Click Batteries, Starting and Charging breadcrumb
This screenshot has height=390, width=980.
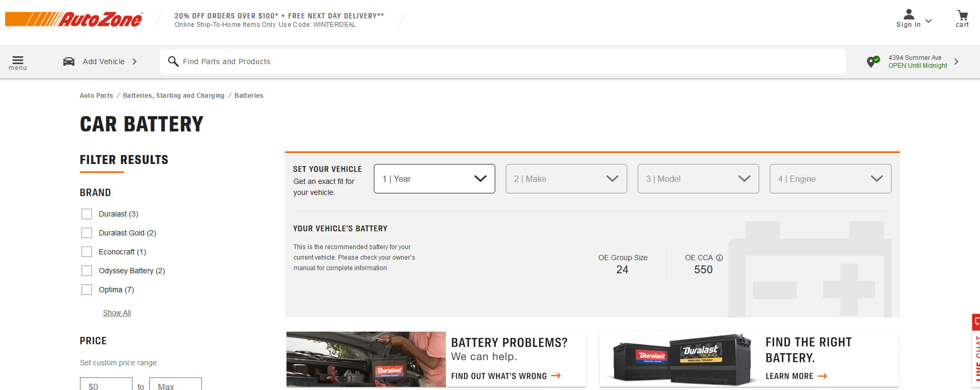click(x=173, y=96)
